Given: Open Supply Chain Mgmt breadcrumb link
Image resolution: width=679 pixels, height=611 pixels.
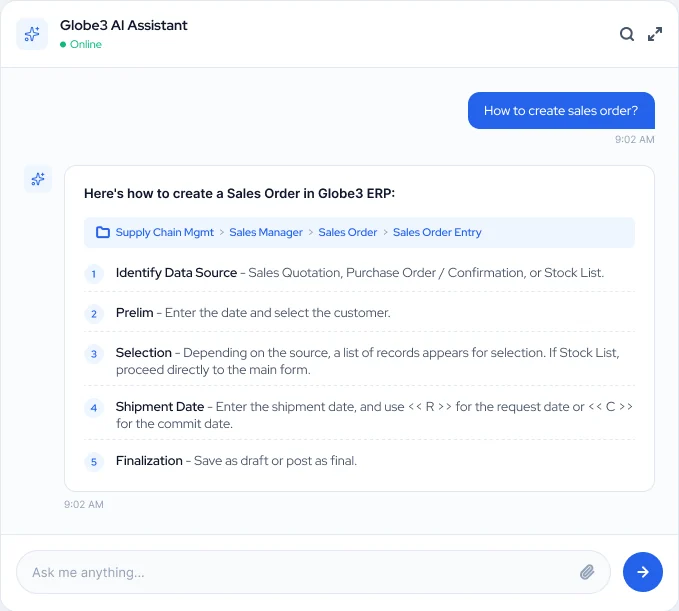Looking at the screenshot, I should pyautogui.click(x=165, y=232).
